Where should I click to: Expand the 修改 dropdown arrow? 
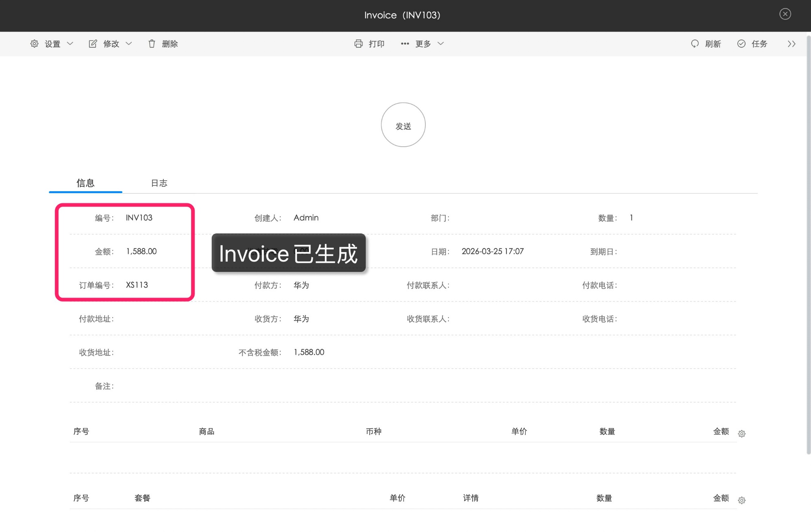[129, 44]
